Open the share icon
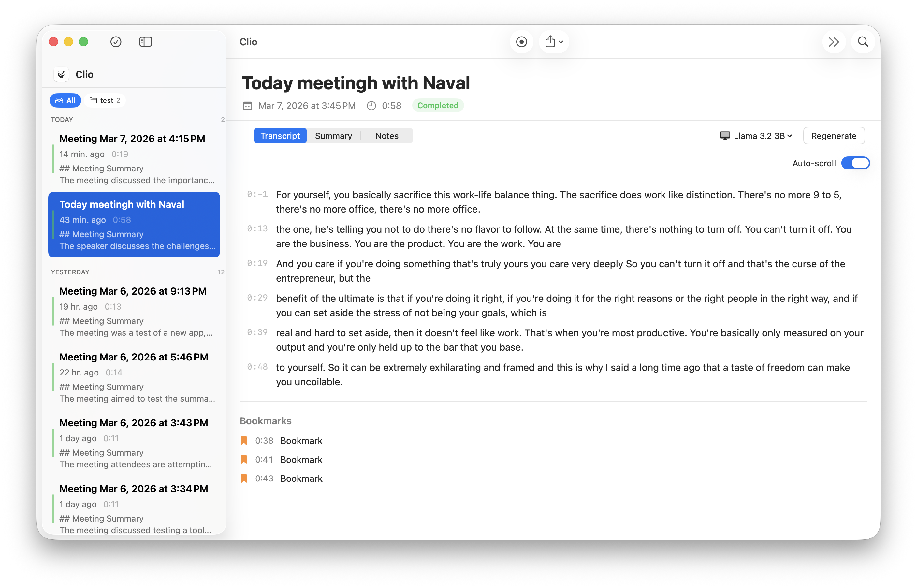Viewport: 917px width, 588px height. 550,41
